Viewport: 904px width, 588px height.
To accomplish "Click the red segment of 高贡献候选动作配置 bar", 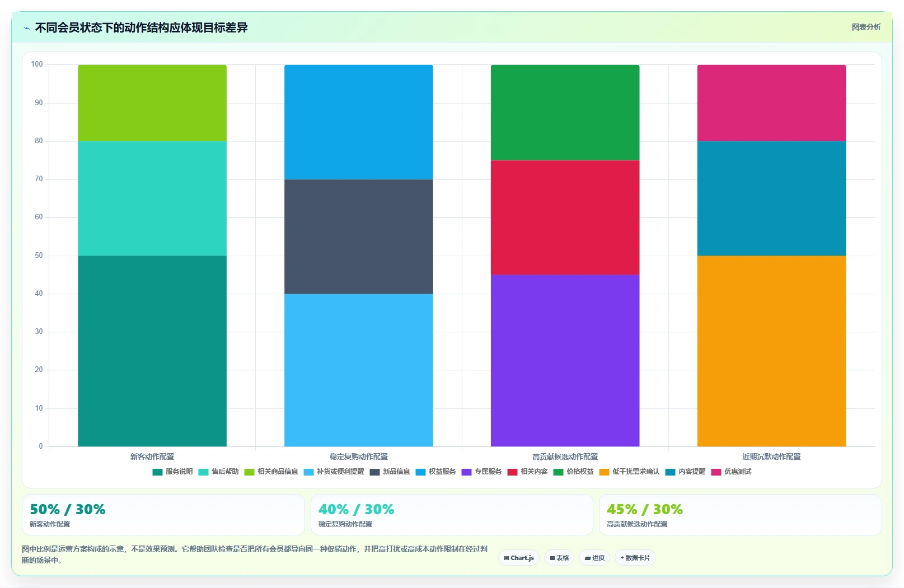I will tap(565, 217).
